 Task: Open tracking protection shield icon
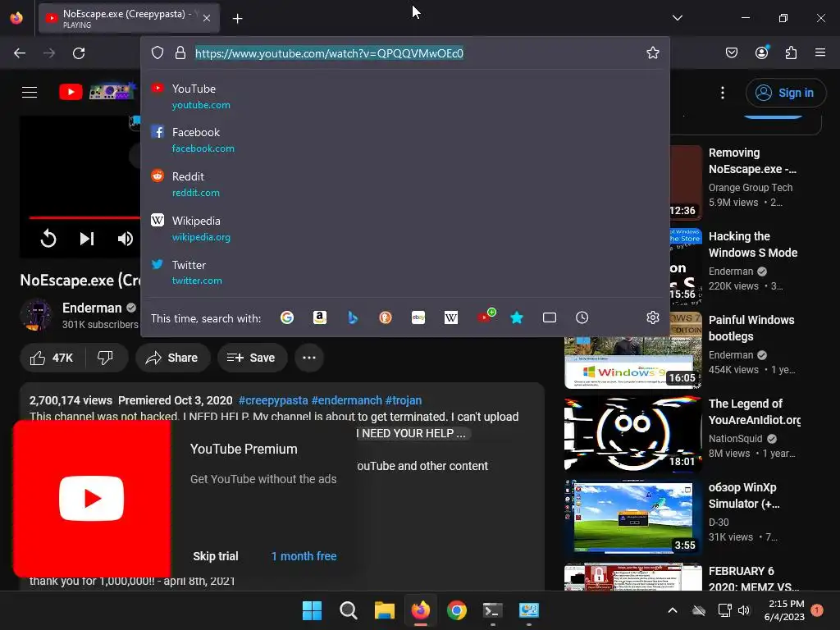pos(157,53)
